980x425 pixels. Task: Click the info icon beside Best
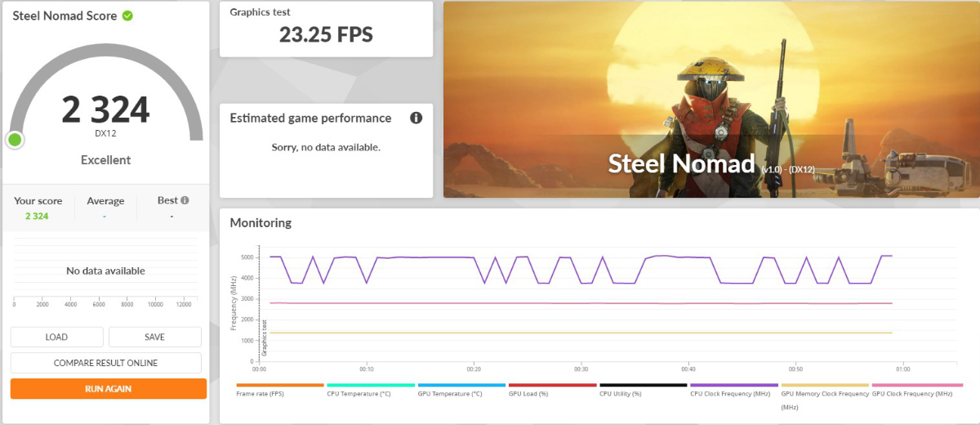pyautogui.click(x=185, y=200)
